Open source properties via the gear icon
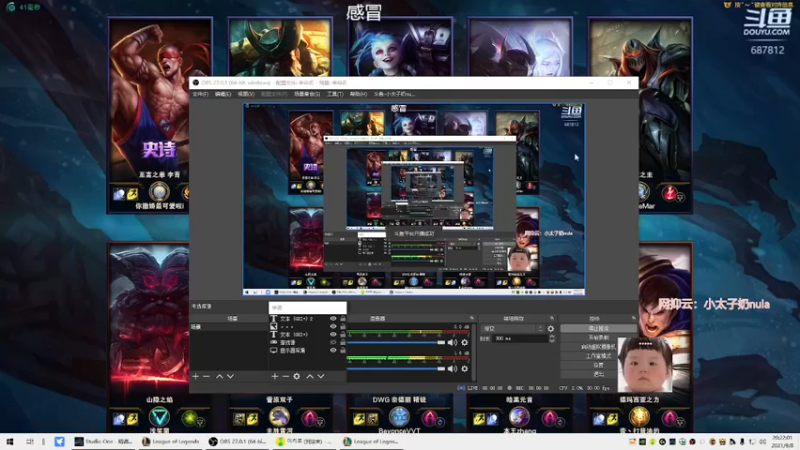This screenshot has height=450, width=800. pyautogui.click(x=297, y=376)
